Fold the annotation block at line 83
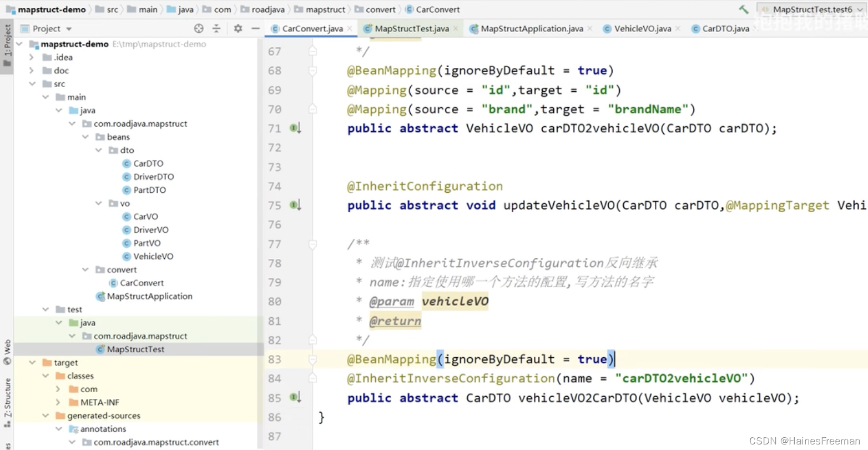868x450 pixels. coord(312,359)
